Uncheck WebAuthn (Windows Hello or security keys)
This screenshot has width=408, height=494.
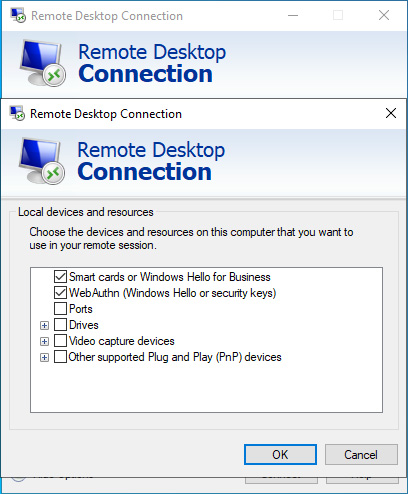60,293
